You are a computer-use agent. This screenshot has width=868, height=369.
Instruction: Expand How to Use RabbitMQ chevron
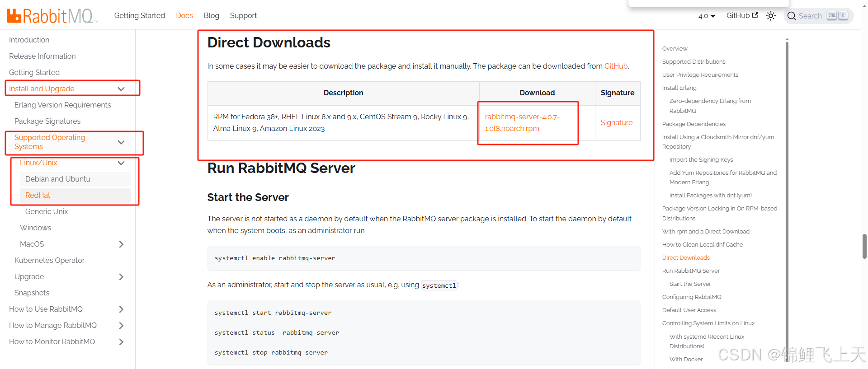(121, 309)
